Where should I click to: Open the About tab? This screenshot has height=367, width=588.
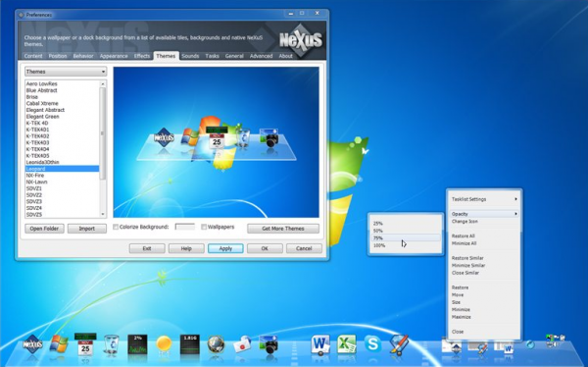[x=285, y=56]
